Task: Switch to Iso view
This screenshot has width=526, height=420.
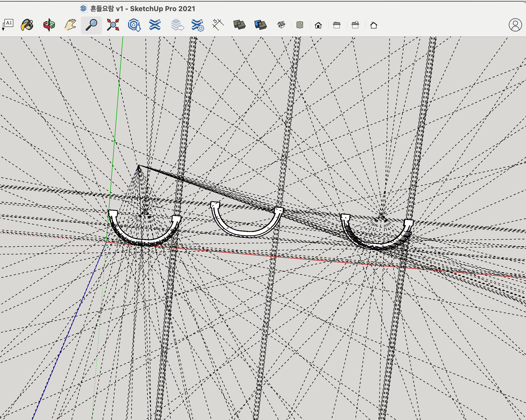Action: point(281,25)
